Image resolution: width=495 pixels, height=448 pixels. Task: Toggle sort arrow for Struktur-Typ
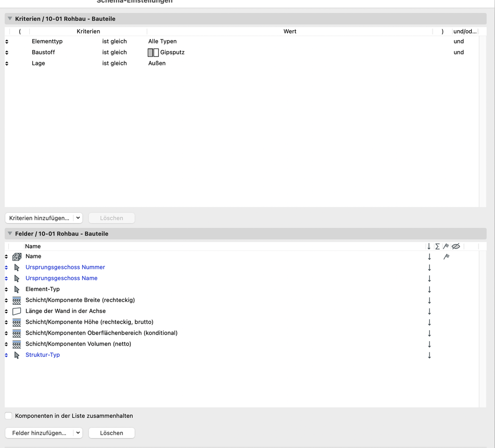click(429, 355)
